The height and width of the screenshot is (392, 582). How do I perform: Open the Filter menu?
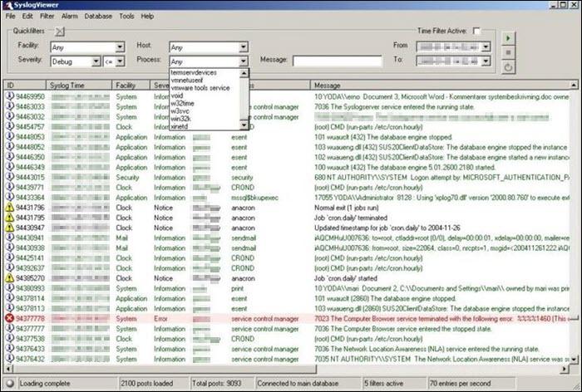(x=47, y=17)
